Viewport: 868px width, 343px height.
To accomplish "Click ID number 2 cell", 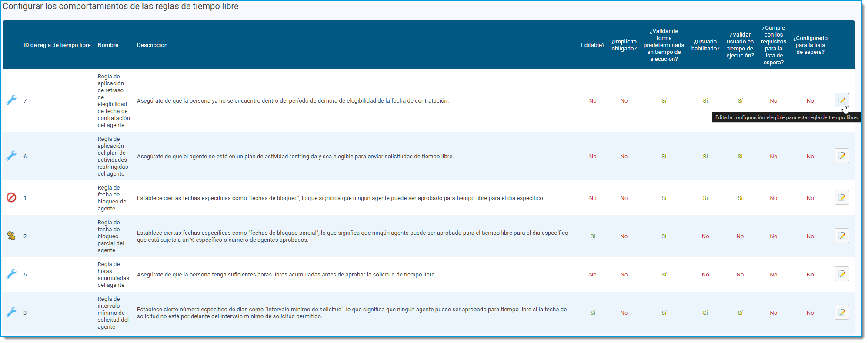I will pos(25,236).
